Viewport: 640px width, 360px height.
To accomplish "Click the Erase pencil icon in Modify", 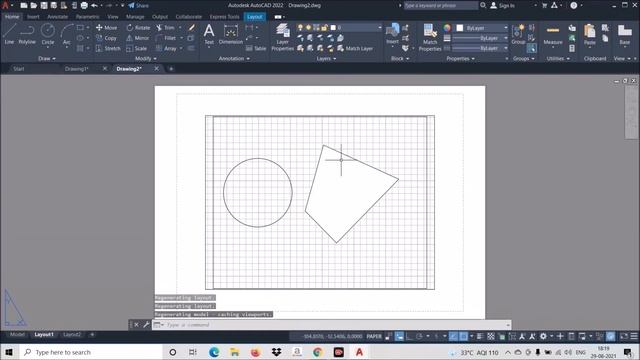I will (x=191, y=27).
